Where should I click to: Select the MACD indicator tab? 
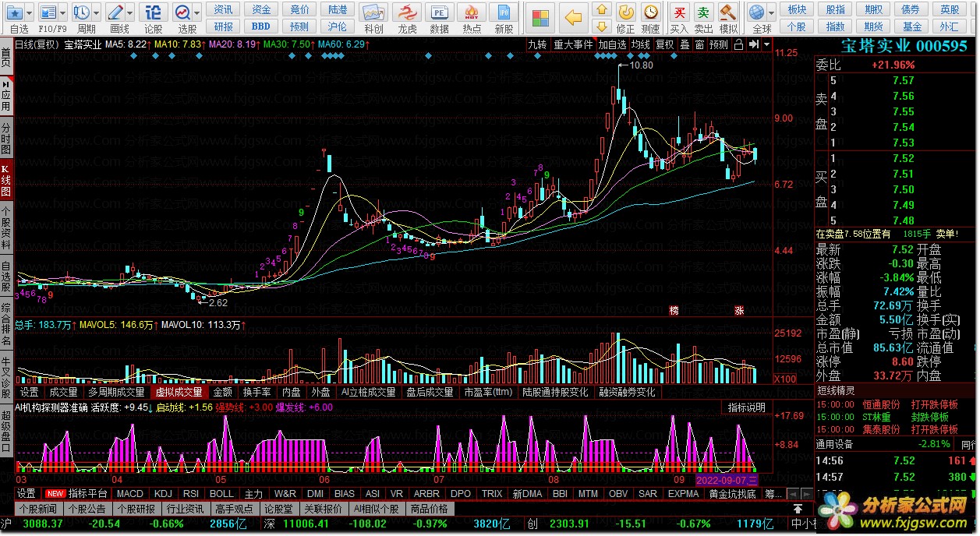(130, 494)
